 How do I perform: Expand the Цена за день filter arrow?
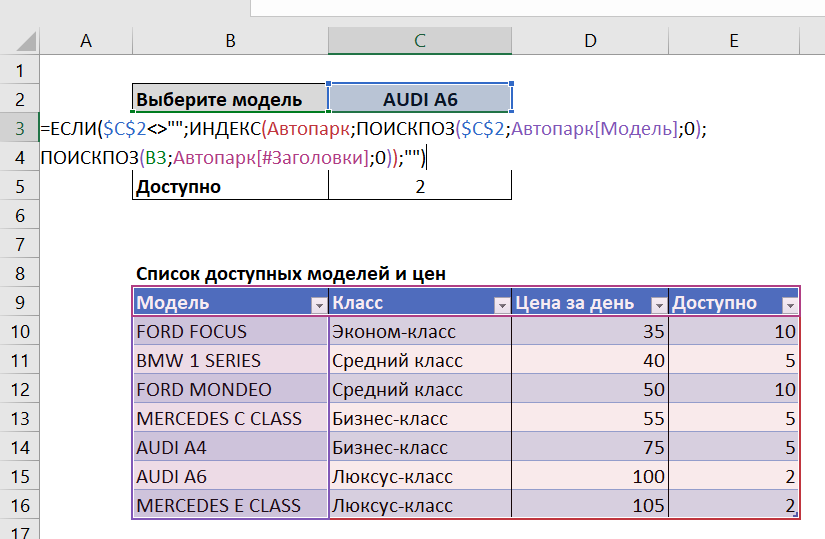(x=659, y=305)
